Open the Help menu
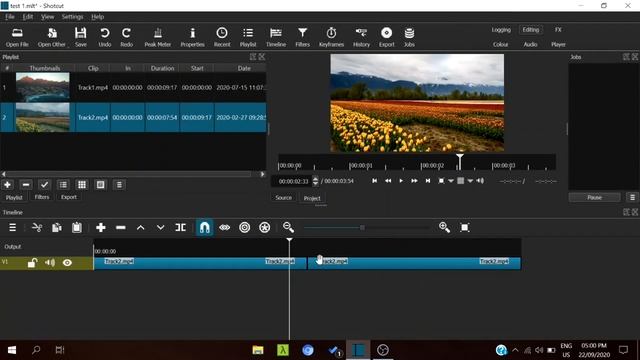640x360 pixels. pyautogui.click(x=98, y=17)
